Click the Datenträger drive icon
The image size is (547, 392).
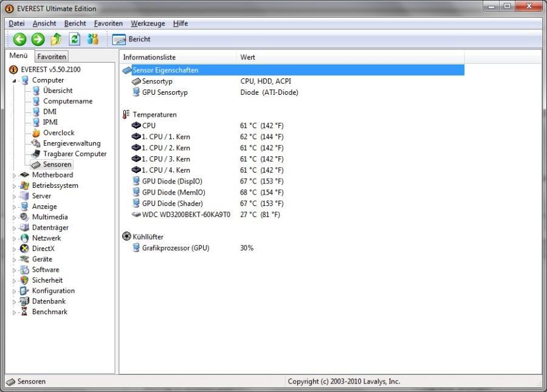click(24, 227)
